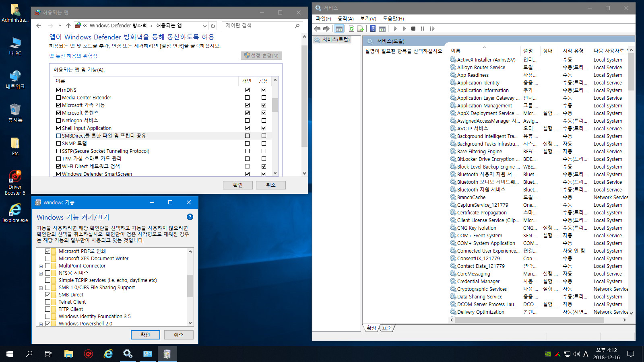Click 설정 변경(N) button

click(261, 56)
